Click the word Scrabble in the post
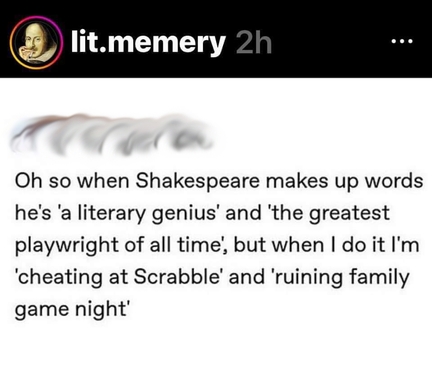The width and height of the screenshot is (432, 373). click(x=177, y=277)
